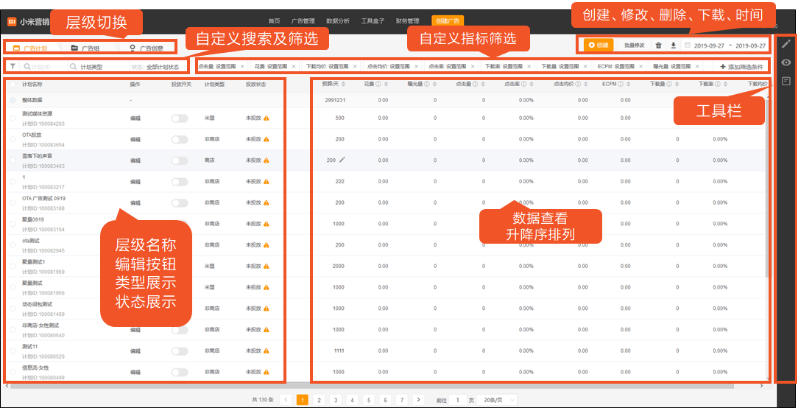Click the 批量修改 button

click(633, 45)
